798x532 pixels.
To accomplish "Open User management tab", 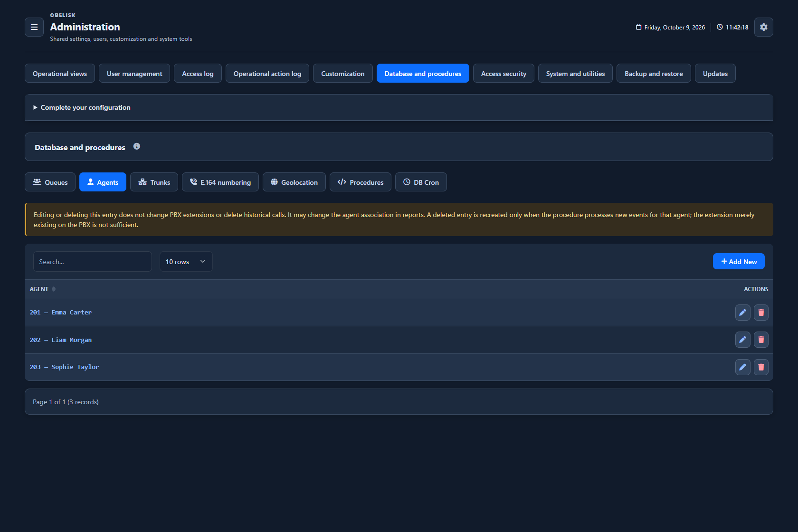I will 134,73.
